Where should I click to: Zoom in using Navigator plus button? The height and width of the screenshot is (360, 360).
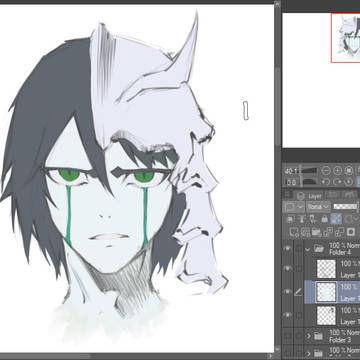point(338,171)
